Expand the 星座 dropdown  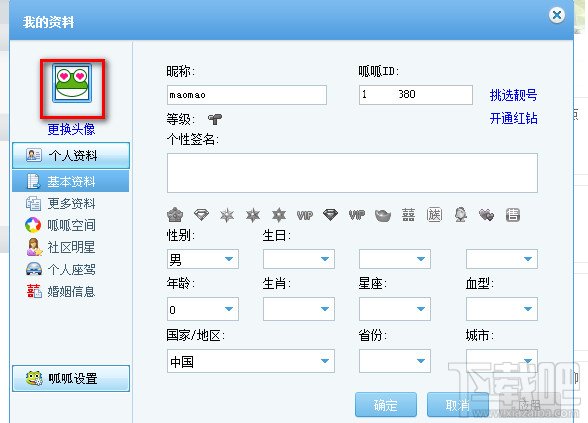point(395,309)
